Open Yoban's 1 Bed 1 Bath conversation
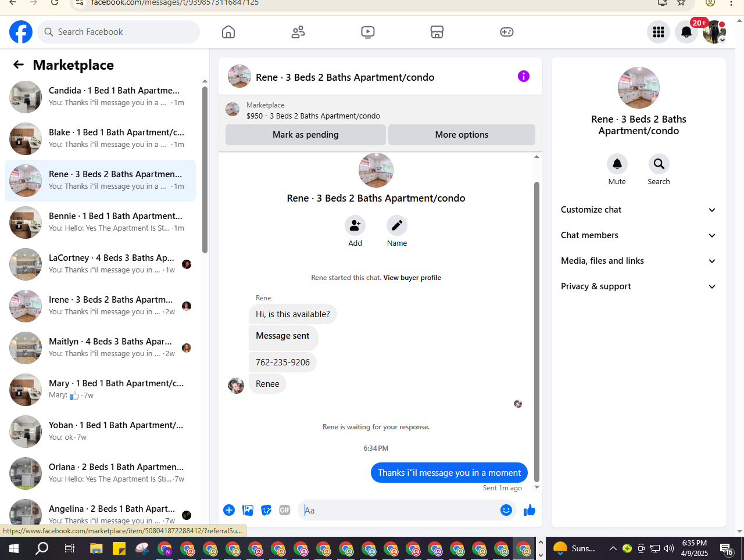744x560 pixels. click(x=100, y=432)
